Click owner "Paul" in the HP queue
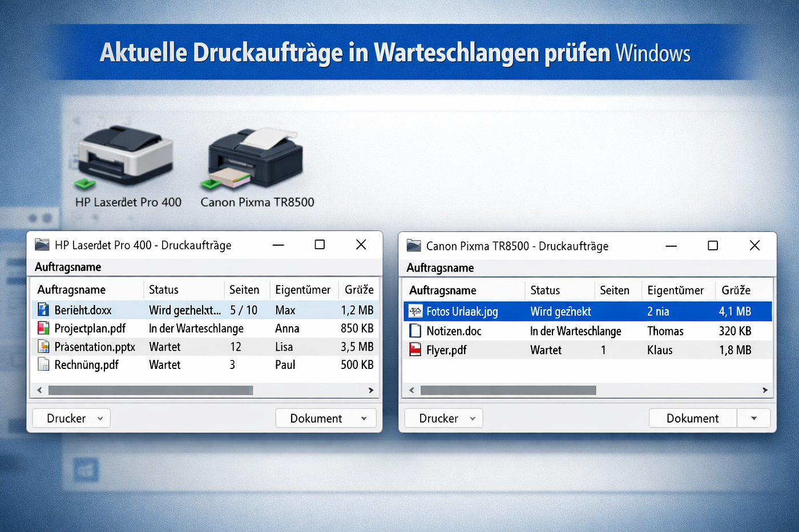The width and height of the screenshot is (799, 532). 285,365
